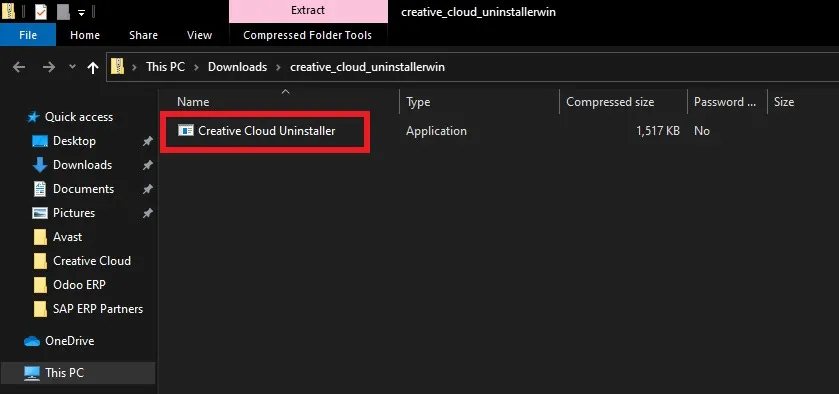Click the Properties checkmark icon in quick access toolbar

click(41, 11)
